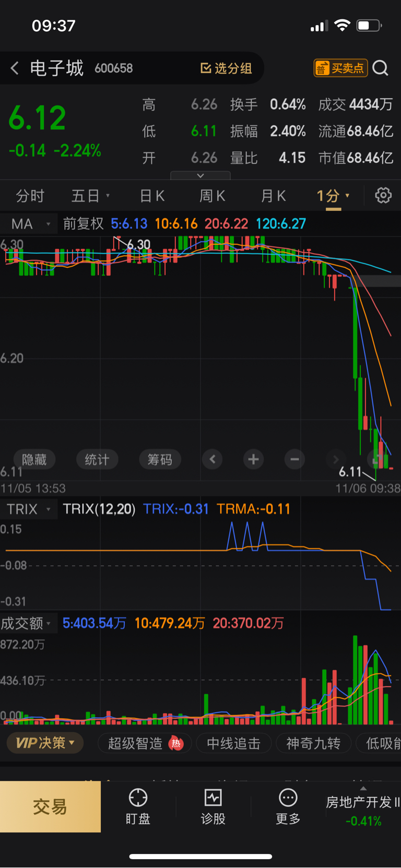Open the 交易 trade button

pyautogui.click(x=50, y=806)
